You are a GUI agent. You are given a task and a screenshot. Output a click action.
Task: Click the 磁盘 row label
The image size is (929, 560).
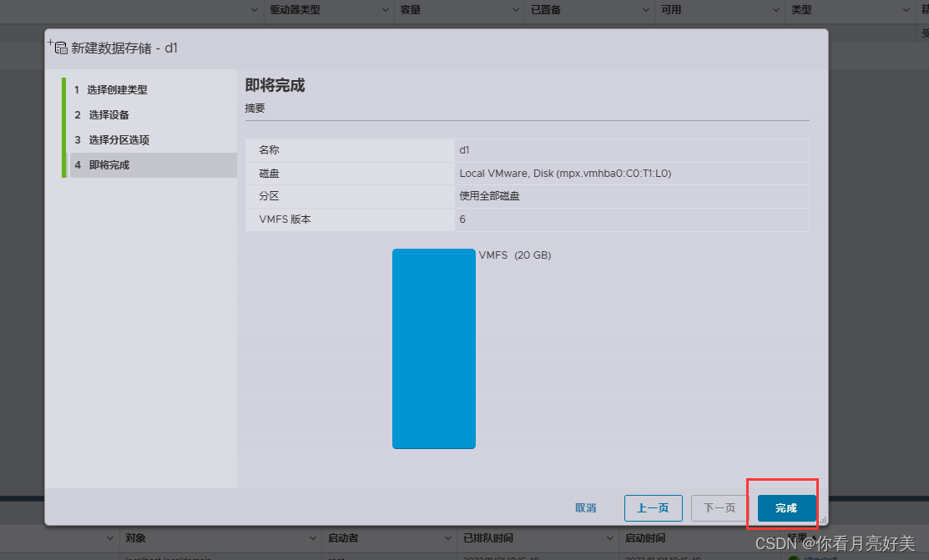tap(269, 174)
